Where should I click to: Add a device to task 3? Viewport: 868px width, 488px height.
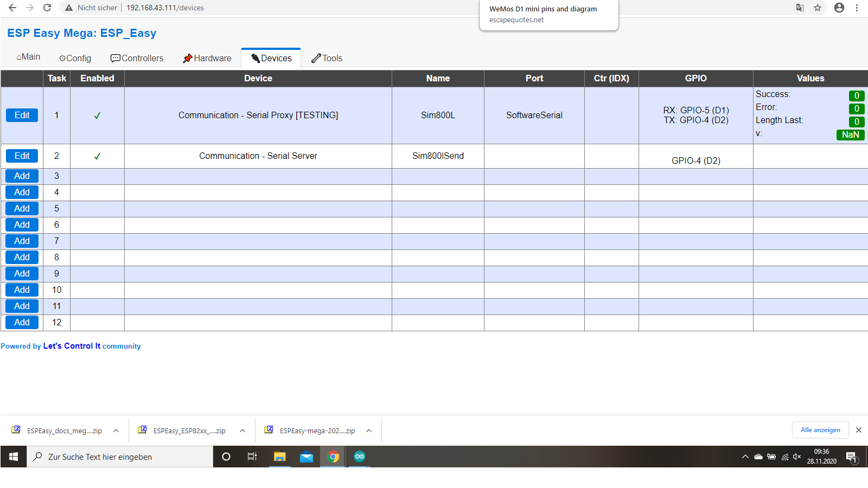click(22, 176)
